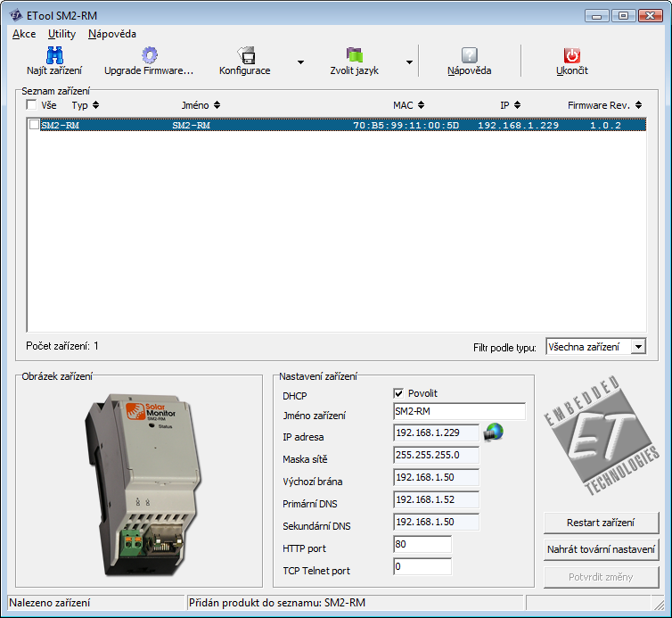
Task: Click the Ukončit power icon
Action: pyautogui.click(x=571, y=55)
